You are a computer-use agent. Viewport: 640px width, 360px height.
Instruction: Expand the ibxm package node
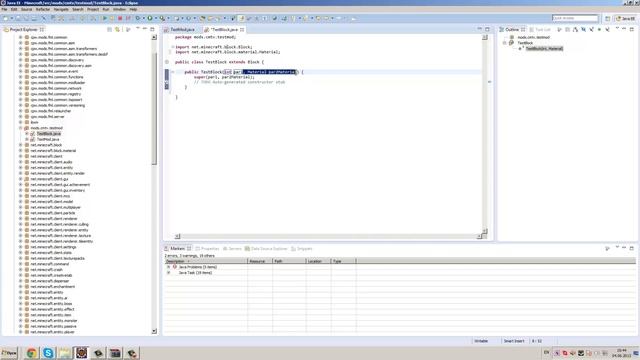click(20, 122)
